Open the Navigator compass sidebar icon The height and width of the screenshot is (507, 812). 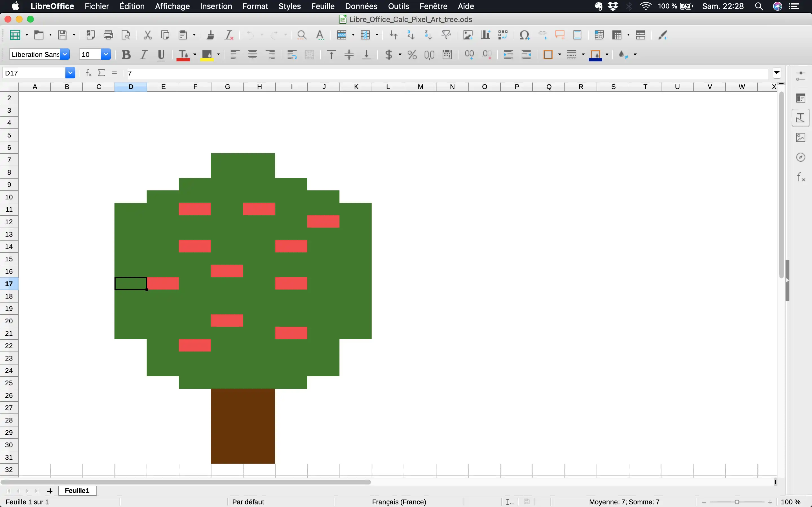click(x=801, y=157)
